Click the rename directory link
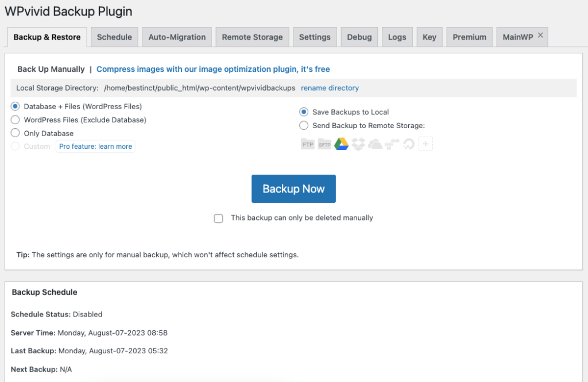 pyautogui.click(x=330, y=88)
